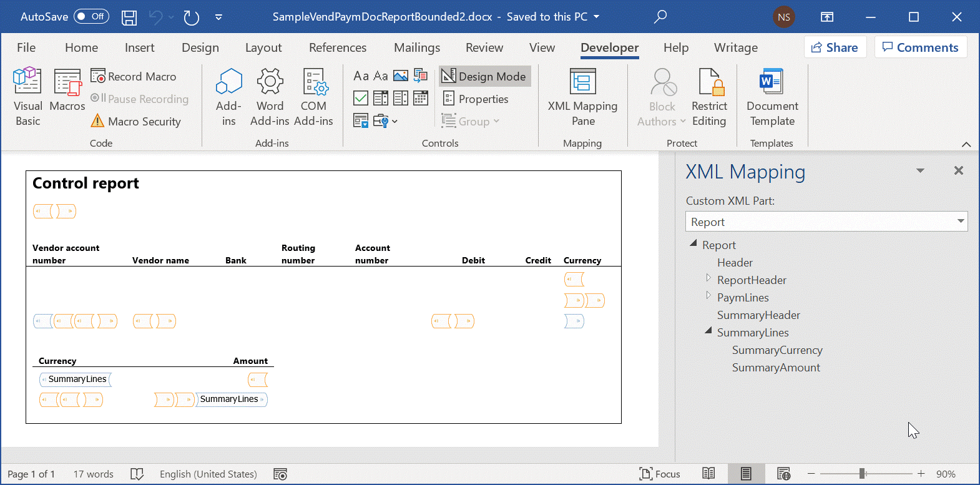Viewport: 980px width, 485px height.
Task: Select the SummaryCurrency node
Action: (x=777, y=350)
